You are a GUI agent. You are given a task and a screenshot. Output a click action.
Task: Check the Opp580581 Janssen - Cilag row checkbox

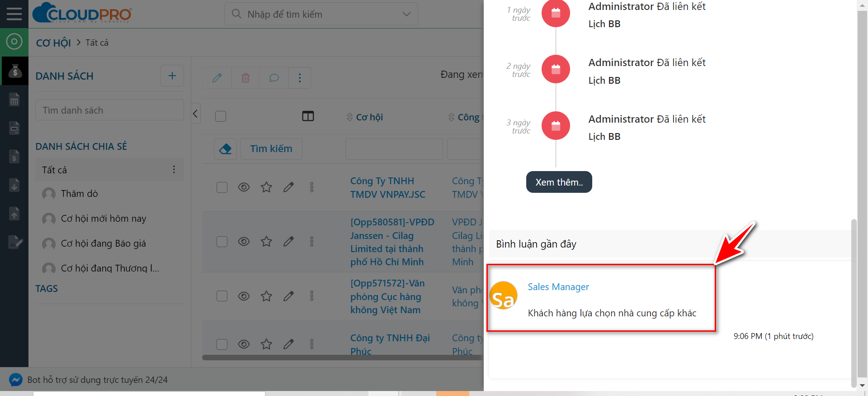pos(222,241)
